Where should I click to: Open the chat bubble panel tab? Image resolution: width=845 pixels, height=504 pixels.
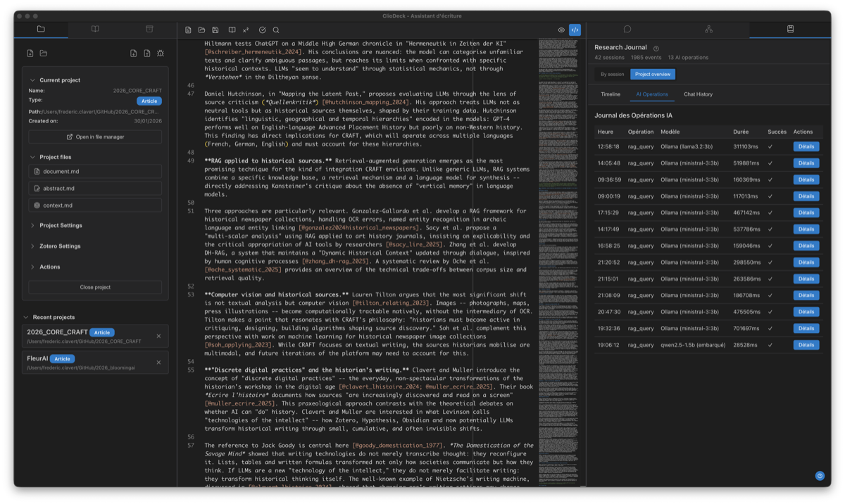click(627, 30)
